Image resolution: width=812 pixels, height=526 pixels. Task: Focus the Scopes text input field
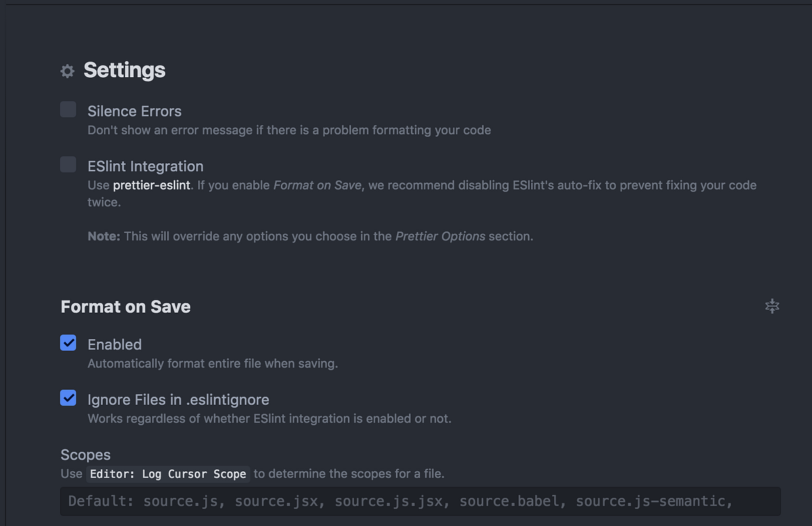420,502
